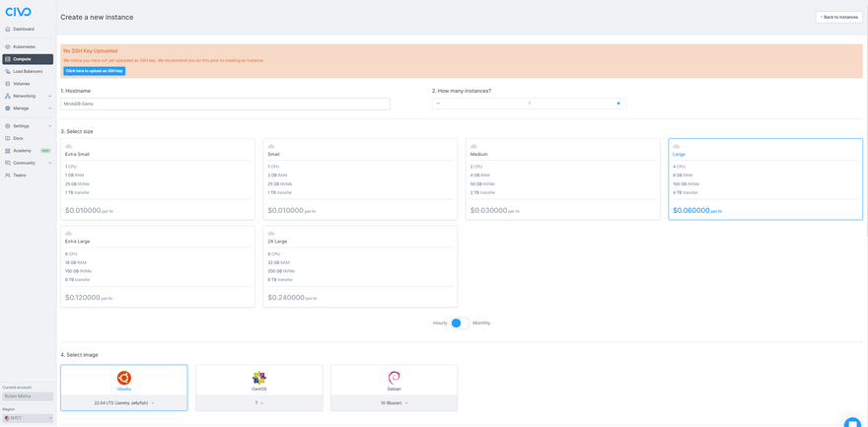Select the Medium instance size
Screen dimensions: 868x427
[x=562, y=178]
